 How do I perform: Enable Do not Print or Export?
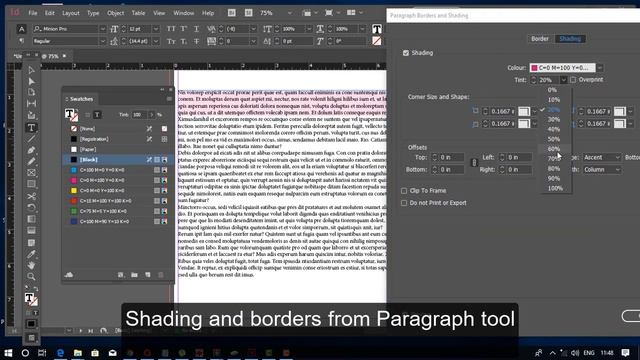[404, 203]
